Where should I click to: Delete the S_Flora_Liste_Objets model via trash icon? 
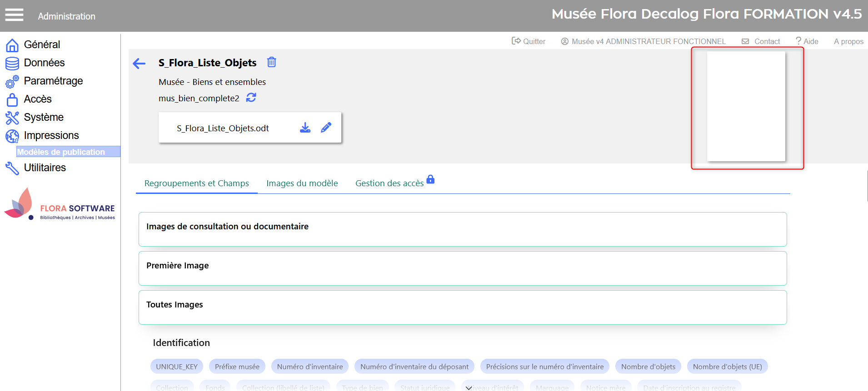(x=271, y=62)
